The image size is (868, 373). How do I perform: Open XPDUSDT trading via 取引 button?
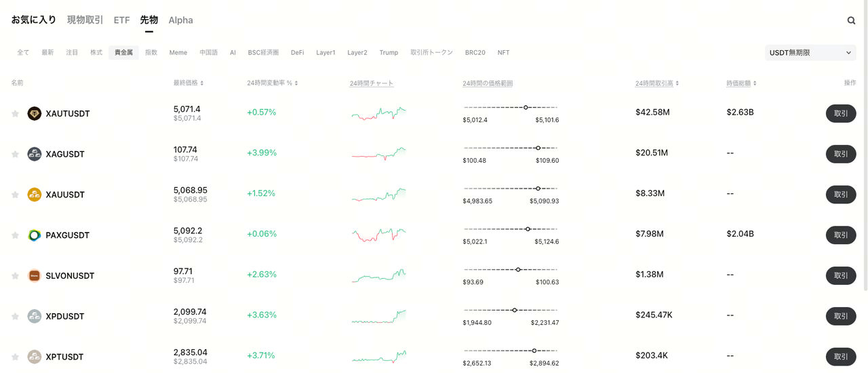841,316
